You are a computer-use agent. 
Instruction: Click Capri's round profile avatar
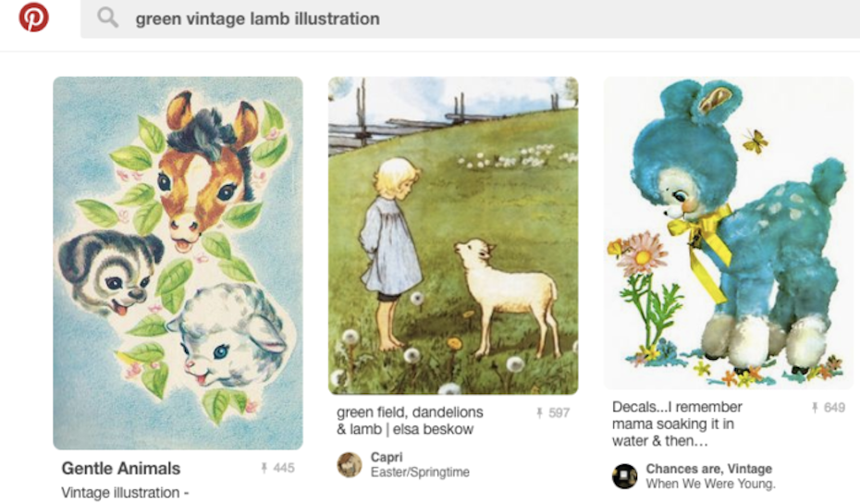(x=350, y=464)
